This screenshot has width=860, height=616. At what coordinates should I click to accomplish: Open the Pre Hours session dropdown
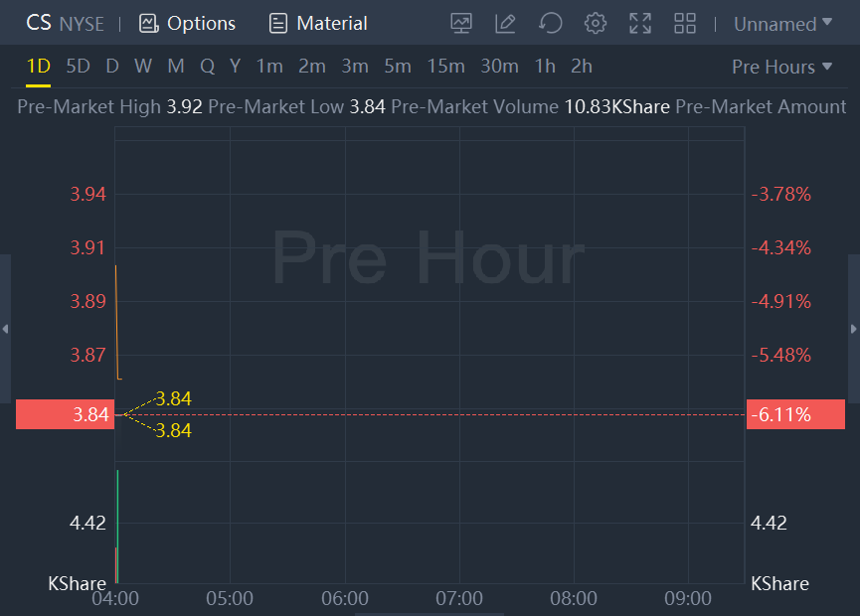(x=781, y=67)
